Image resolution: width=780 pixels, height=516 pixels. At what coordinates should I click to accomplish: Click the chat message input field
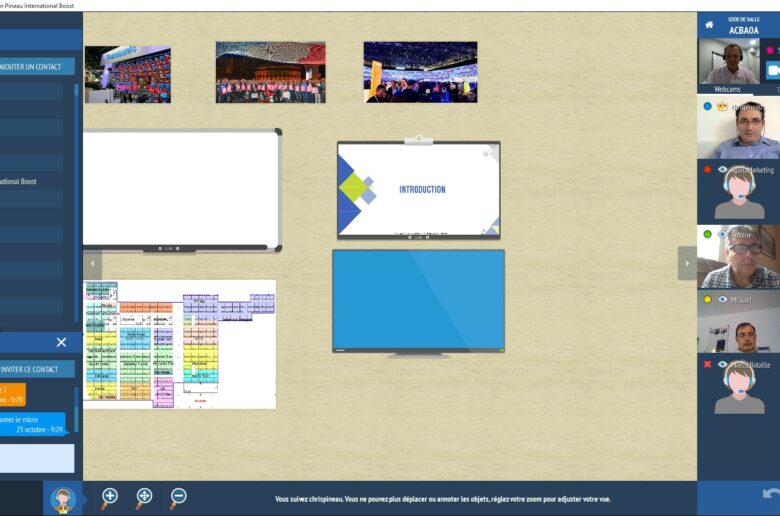point(37,458)
